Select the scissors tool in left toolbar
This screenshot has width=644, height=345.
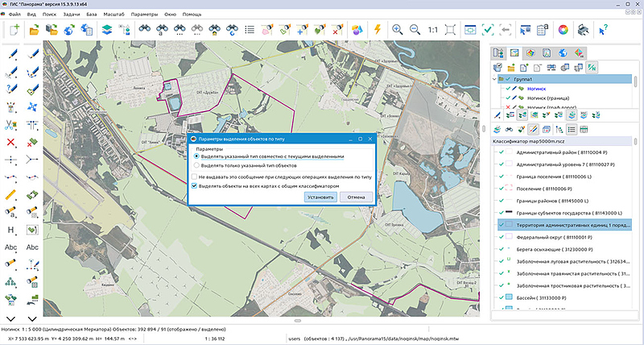tap(11, 125)
